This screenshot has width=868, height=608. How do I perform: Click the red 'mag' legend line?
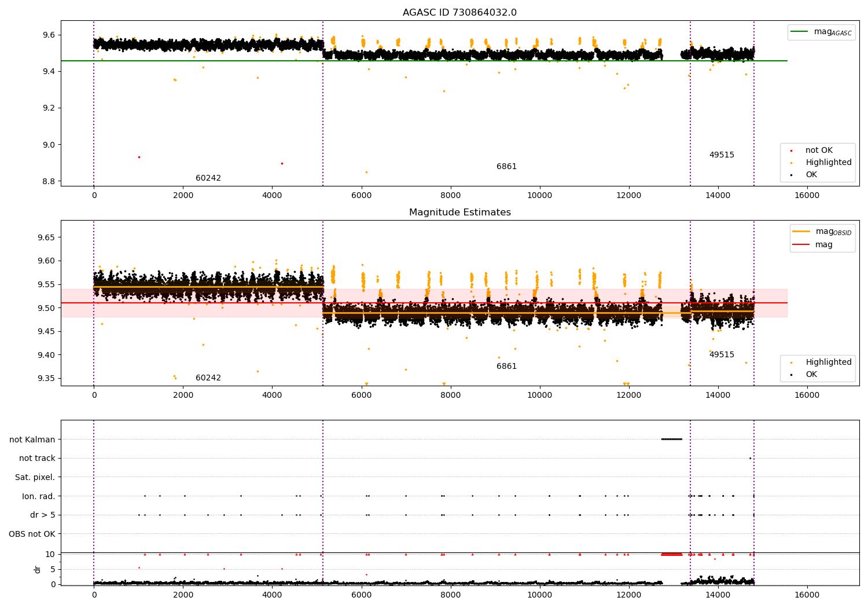(x=801, y=244)
